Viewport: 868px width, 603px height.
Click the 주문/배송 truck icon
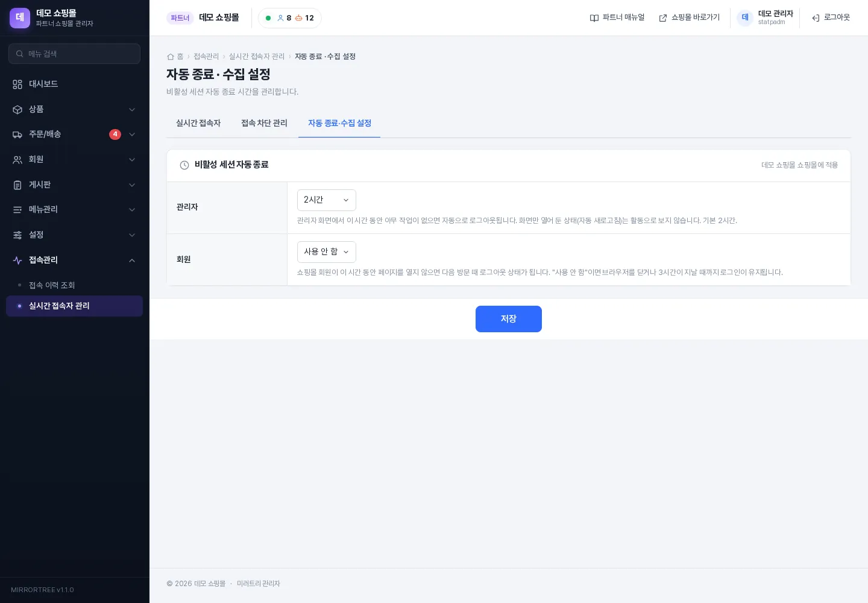pyautogui.click(x=17, y=134)
